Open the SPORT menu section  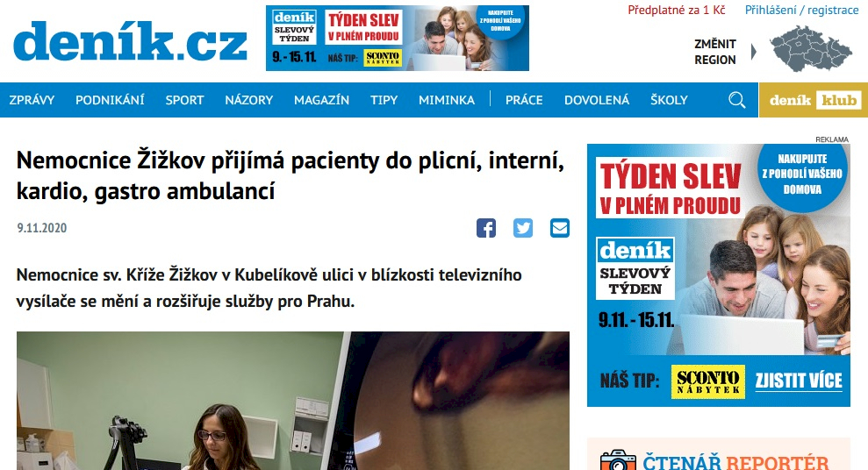184,100
